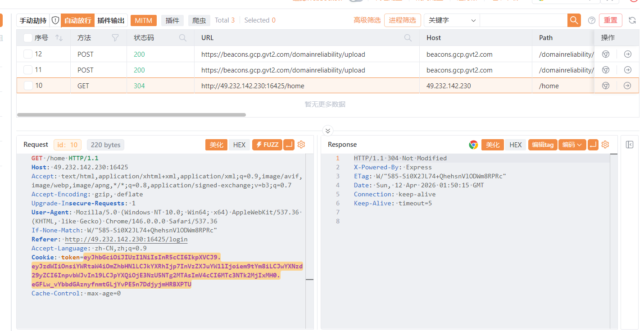Open the Referer login URL link
Screen dimensions: 644x331
126,239
